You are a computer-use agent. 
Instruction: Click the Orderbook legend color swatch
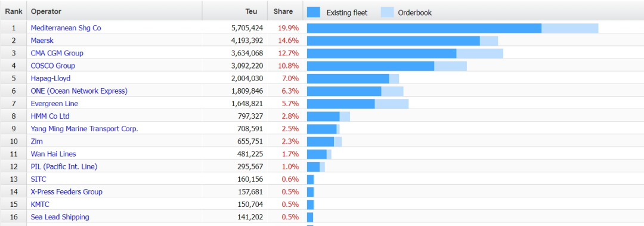click(x=388, y=13)
